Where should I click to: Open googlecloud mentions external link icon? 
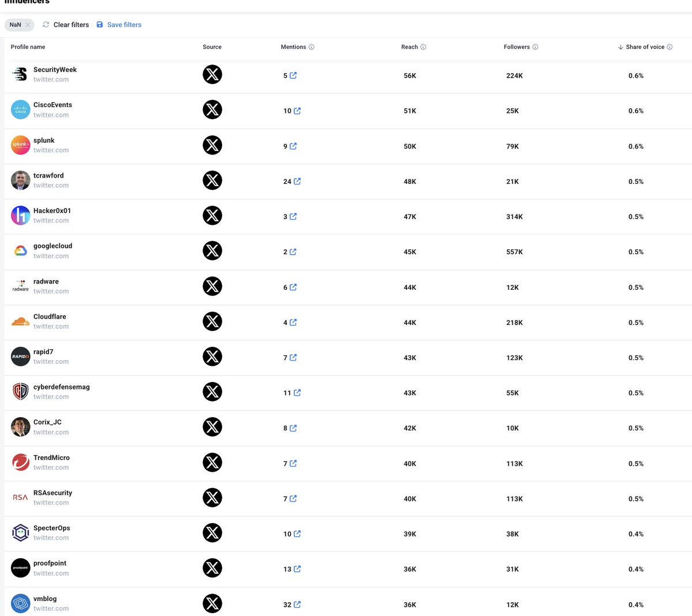(x=293, y=252)
